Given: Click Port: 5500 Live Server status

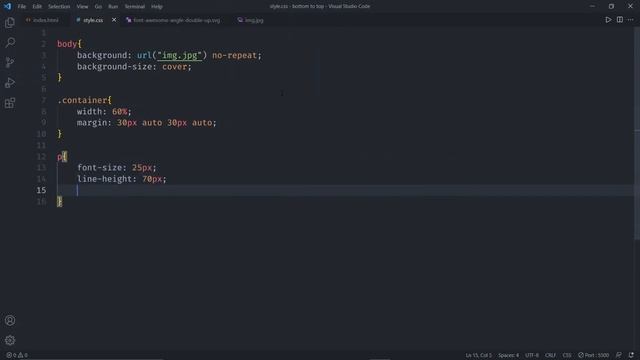Looking at the screenshot, I should [593, 355].
